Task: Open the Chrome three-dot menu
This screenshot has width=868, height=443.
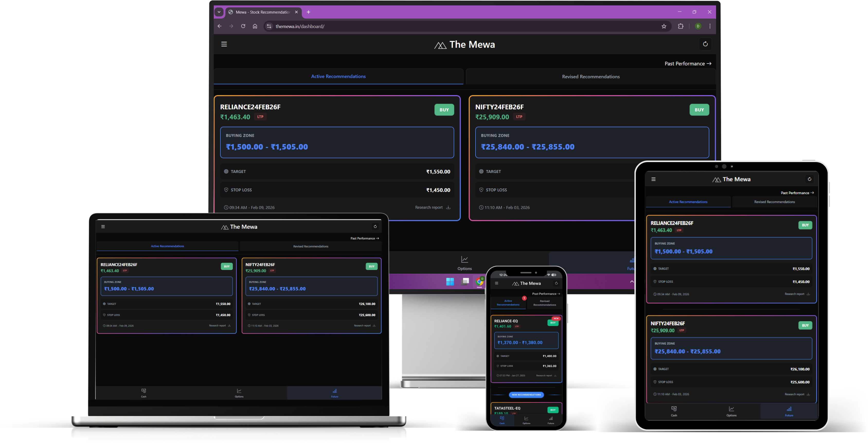Action: (710, 26)
